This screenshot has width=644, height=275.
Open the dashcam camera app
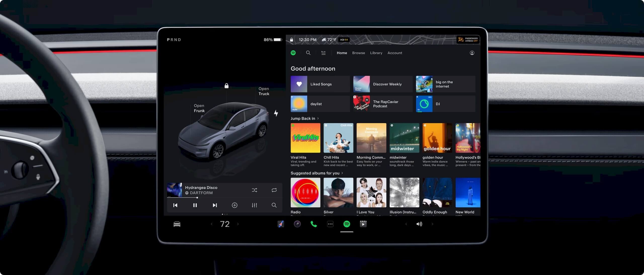[297, 224]
